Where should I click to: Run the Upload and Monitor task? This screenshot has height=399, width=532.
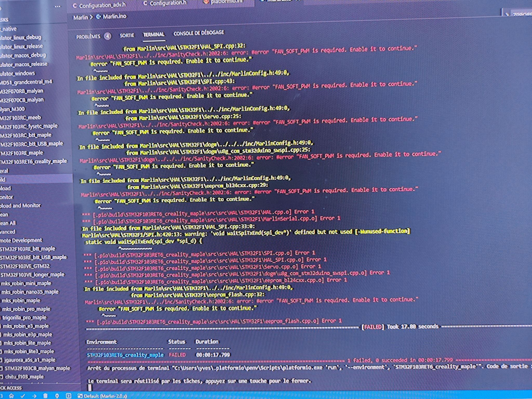[x=20, y=205]
